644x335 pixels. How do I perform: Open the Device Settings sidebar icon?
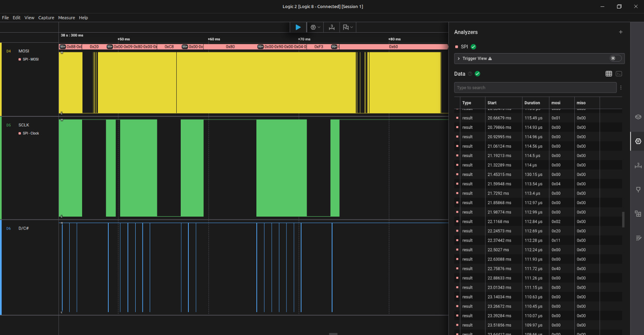(x=638, y=117)
